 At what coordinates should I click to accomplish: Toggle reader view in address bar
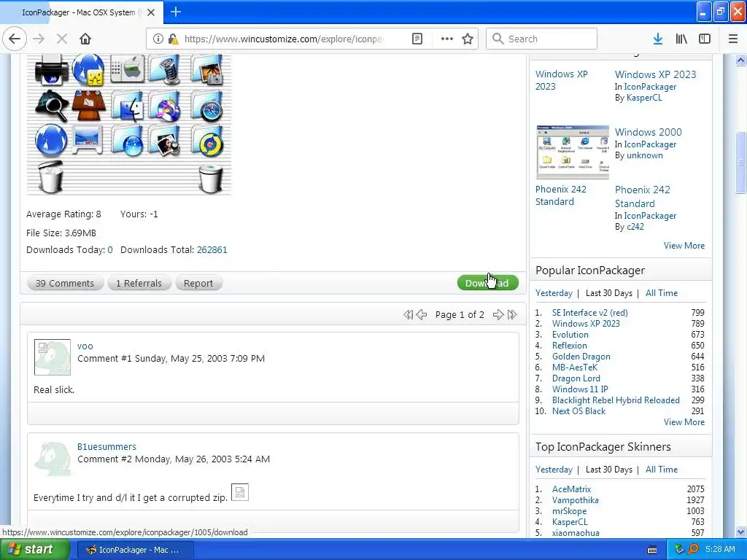click(x=417, y=39)
